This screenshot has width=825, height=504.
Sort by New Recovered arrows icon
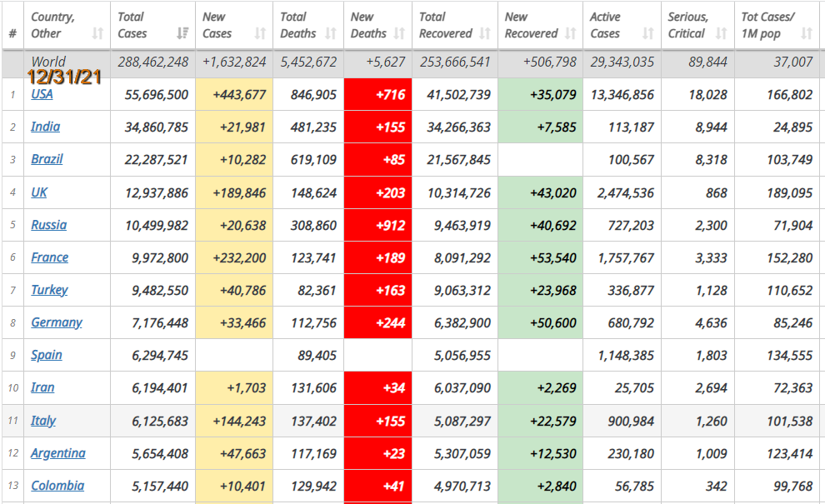coord(570,33)
